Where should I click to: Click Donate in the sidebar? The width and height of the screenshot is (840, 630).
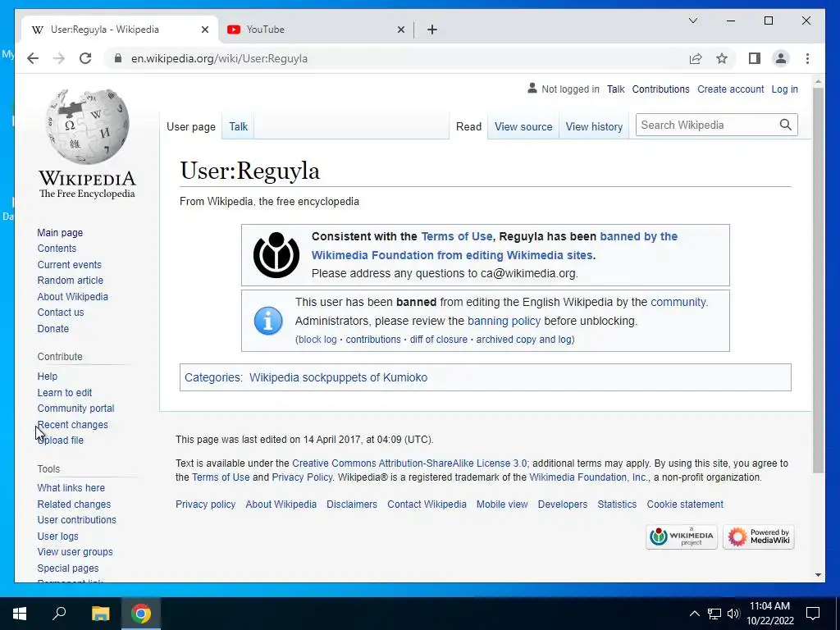click(x=53, y=328)
